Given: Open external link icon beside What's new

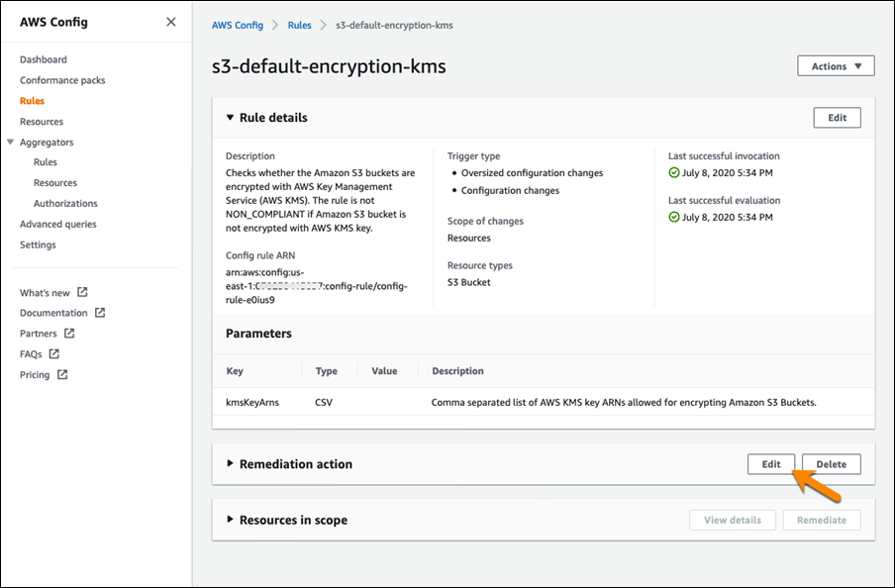Looking at the screenshot, I should point(82,293).
